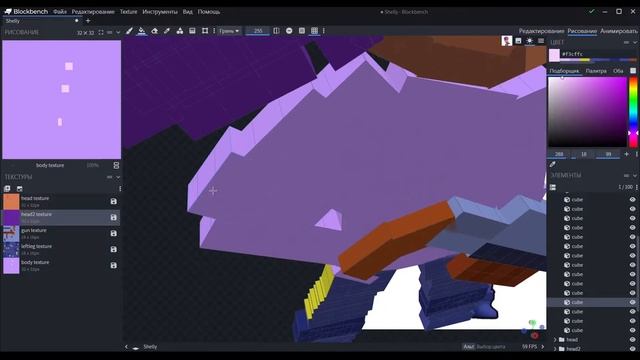Expand the head folder in outliner

click(555, 340)
